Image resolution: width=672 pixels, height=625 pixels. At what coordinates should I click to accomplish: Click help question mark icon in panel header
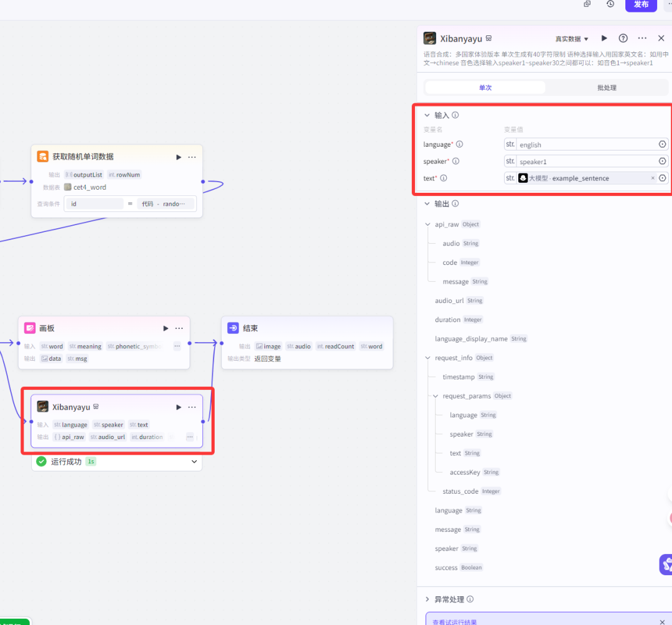[x=623, y=39]
